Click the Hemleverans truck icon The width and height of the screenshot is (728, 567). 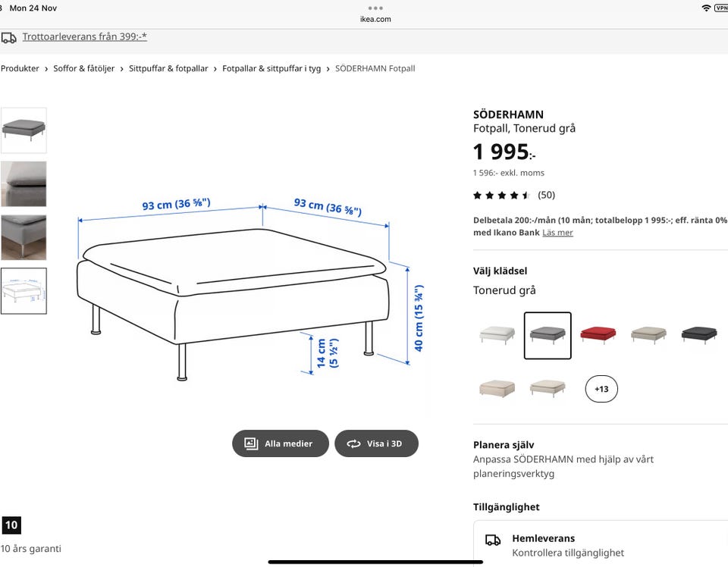pos(493,540)
